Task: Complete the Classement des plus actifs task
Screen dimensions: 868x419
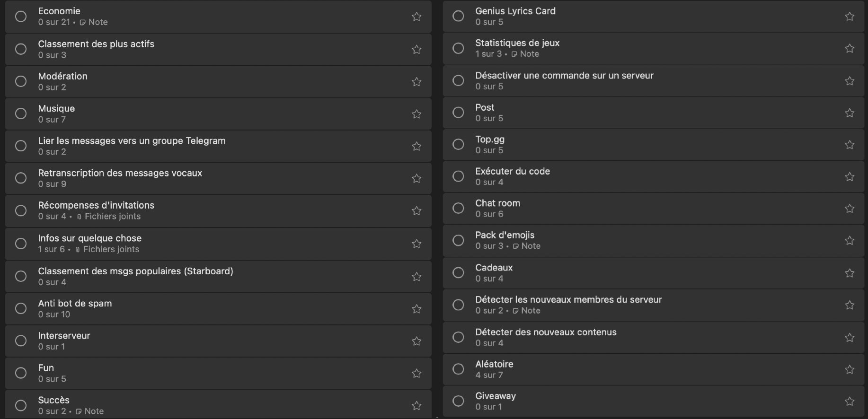Action: tap(21, 49)
